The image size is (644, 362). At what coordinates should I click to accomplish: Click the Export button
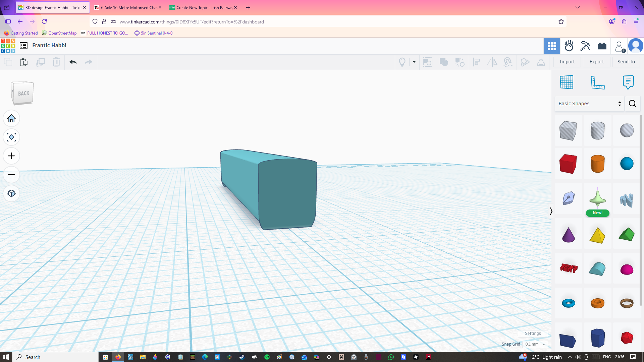[596, 62]
